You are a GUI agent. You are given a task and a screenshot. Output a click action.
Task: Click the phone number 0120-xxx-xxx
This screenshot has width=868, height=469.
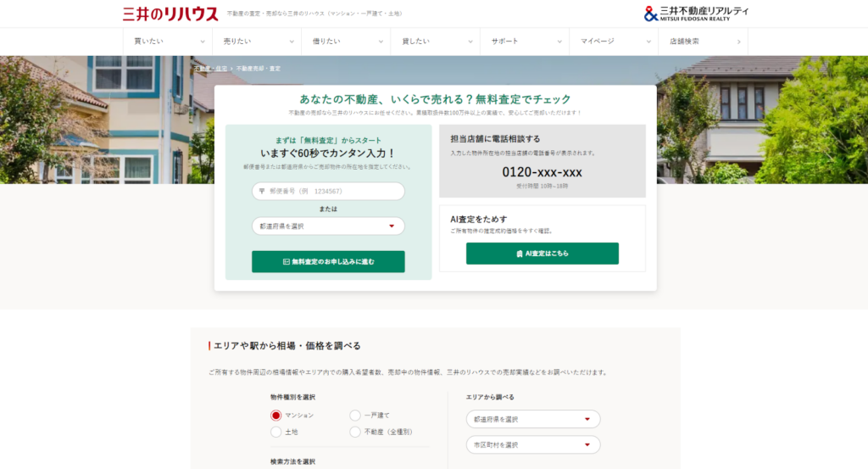point(542,172)
